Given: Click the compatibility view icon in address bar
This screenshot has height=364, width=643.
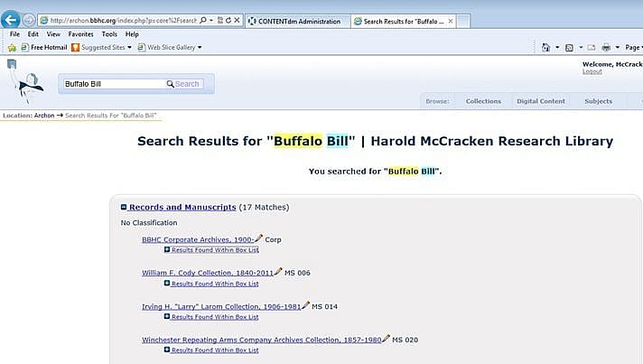Looking at the screenshot, I should (x=220, y=20).
